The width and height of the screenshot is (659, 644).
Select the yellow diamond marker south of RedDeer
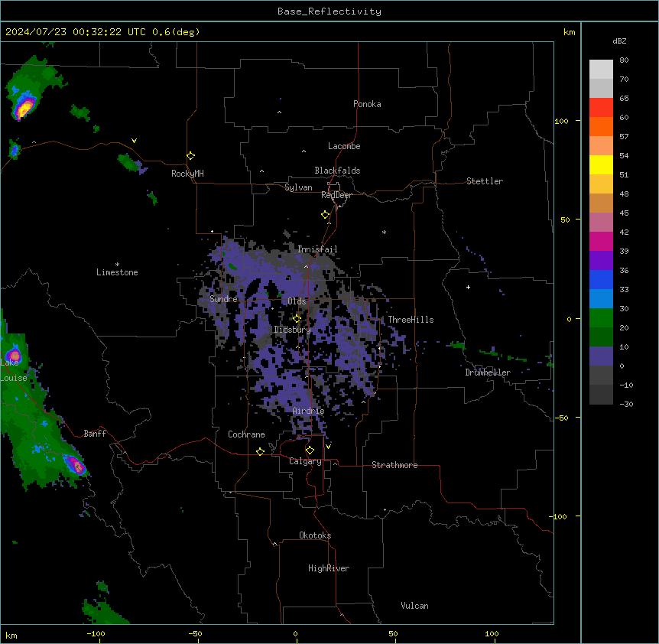(325, 214)
